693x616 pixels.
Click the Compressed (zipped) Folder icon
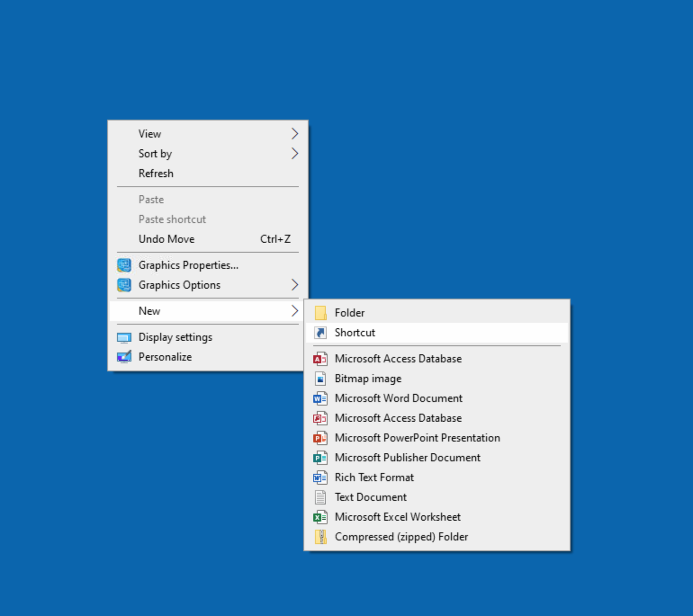click(x=320, y=536)
